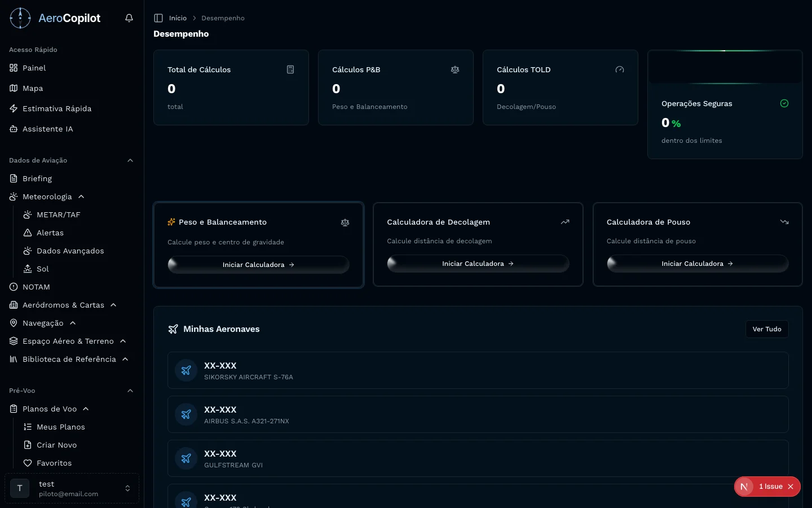Click the airplane icon for Sikorsky S-76A
Image resolution: width=812 pixels, height=508 pixels.
[x=186, y=371]
